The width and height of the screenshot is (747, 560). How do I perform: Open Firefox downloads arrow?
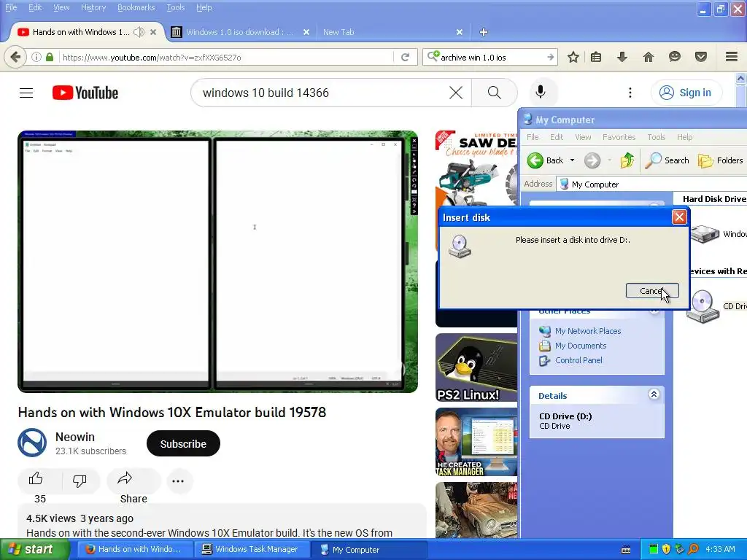622,57
